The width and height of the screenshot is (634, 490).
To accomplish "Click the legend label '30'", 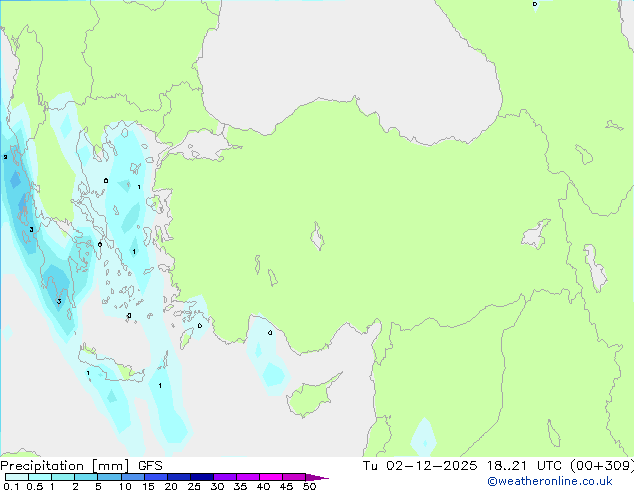I will click(217, 486).
